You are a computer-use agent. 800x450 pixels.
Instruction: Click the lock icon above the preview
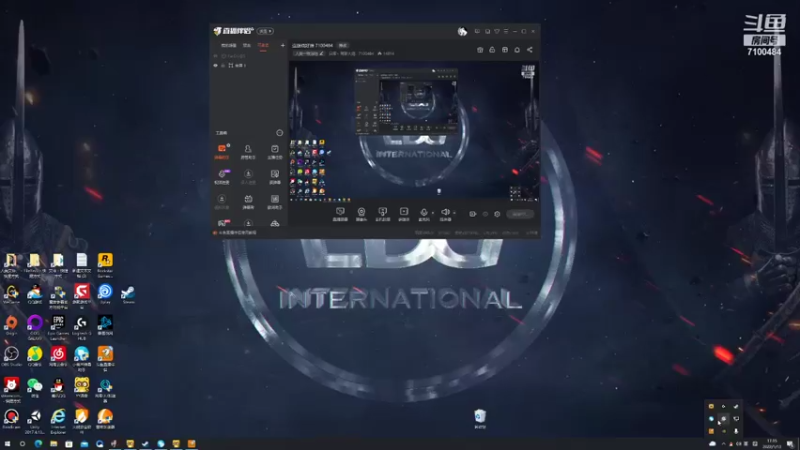492,49
